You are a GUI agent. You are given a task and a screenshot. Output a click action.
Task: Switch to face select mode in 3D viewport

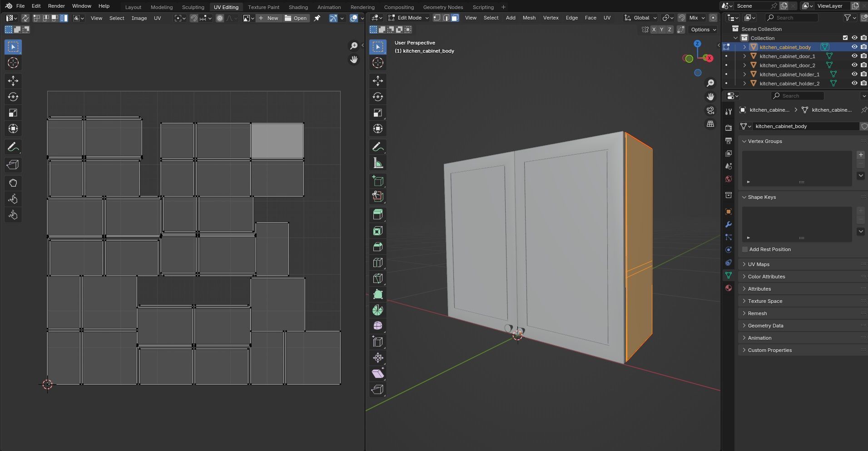pyautogui.click(x=455, y=18)
